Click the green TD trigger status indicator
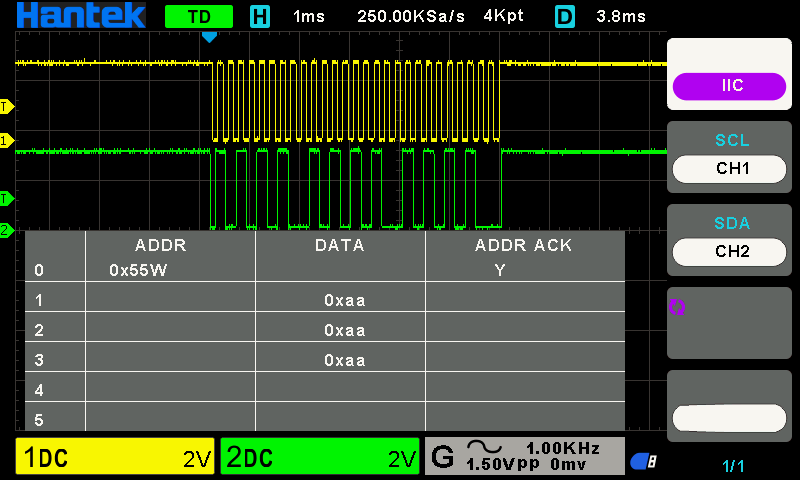This screenshot has width=800, height=480. 199,16
